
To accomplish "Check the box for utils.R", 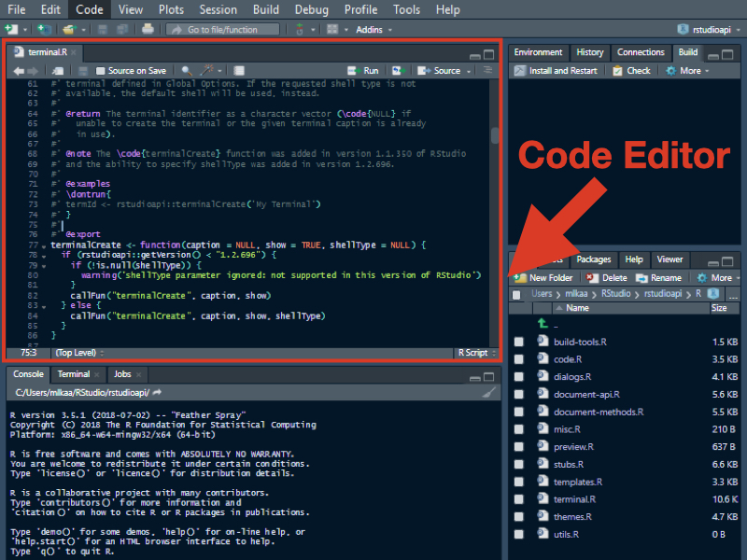I will coord(519,534).
